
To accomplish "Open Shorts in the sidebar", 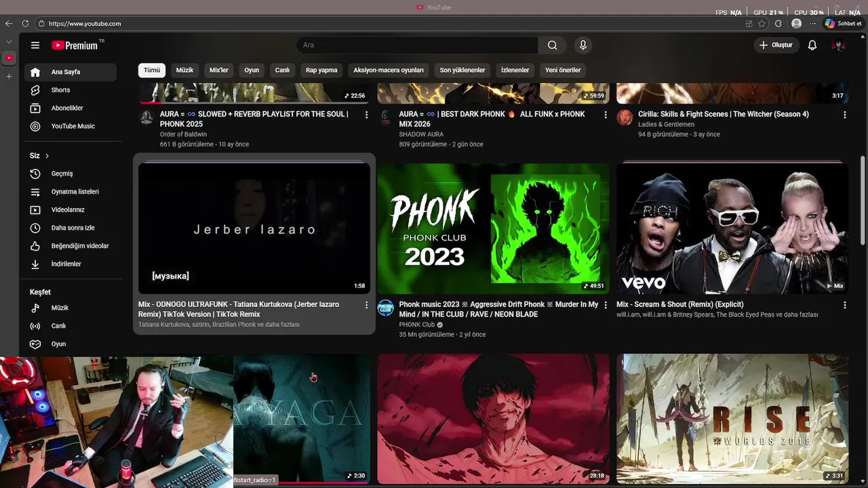I will [x=71, y=90].
